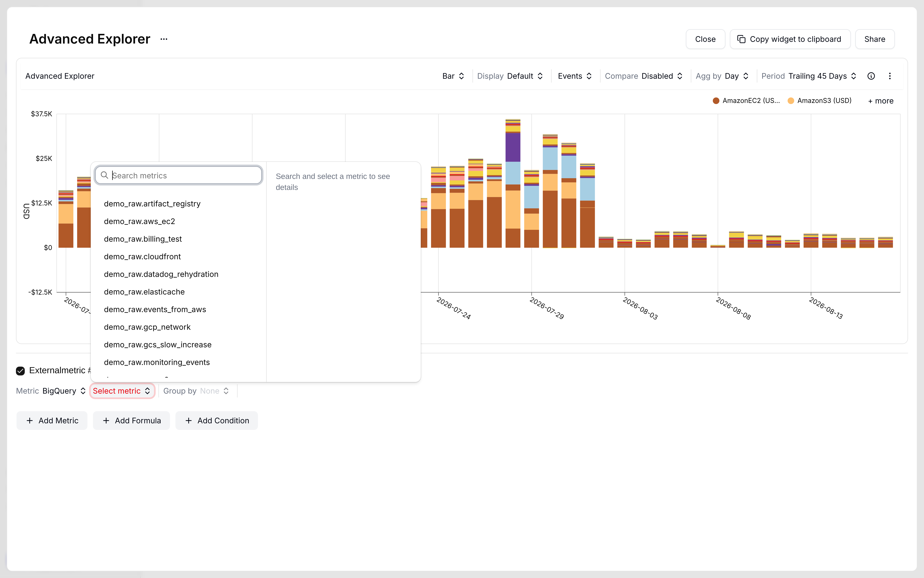Choose demo_raw.billing_test from the list

click(x=178, y=239)
